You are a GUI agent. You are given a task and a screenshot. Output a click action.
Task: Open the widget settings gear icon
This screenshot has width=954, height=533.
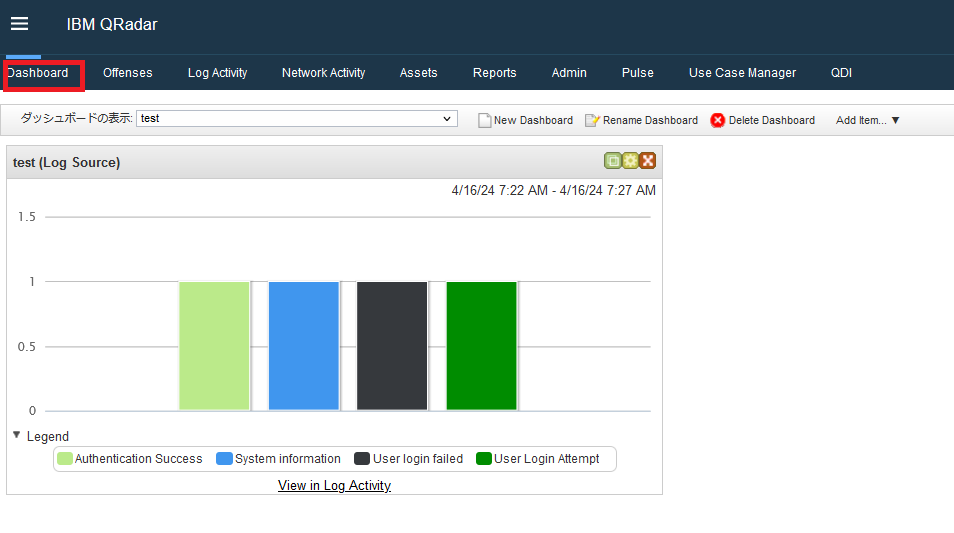click(x=630, y=161)
